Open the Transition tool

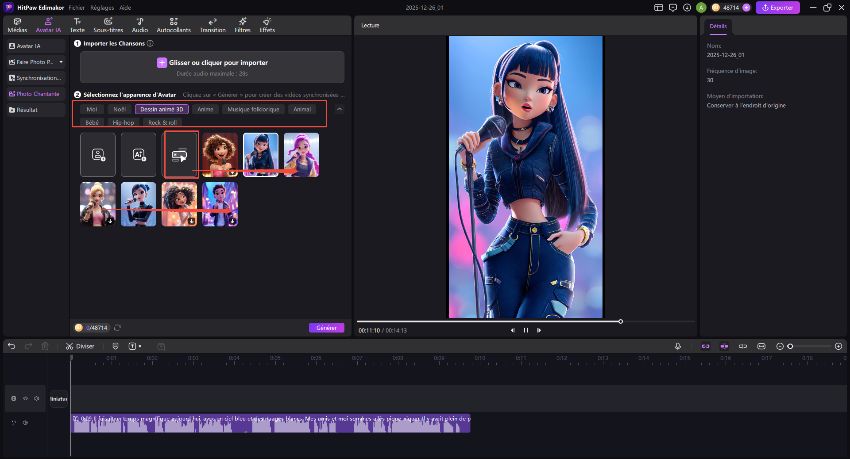click(212, 24)
